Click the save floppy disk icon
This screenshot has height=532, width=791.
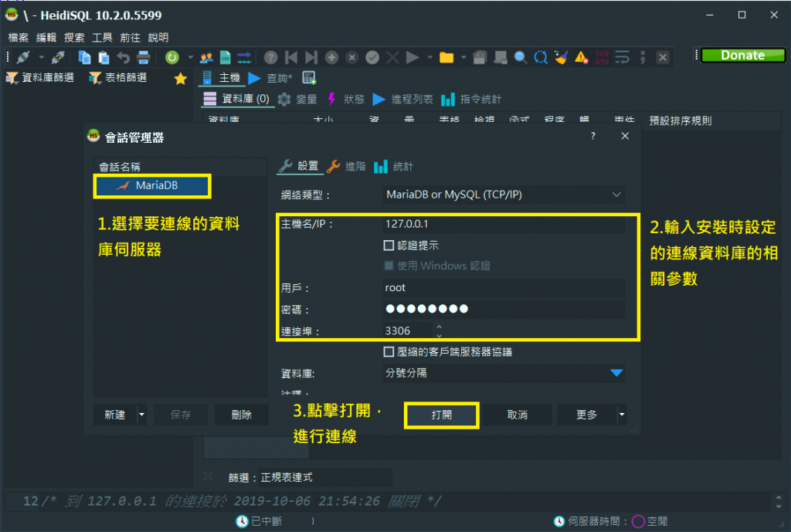tap(480, 57)
